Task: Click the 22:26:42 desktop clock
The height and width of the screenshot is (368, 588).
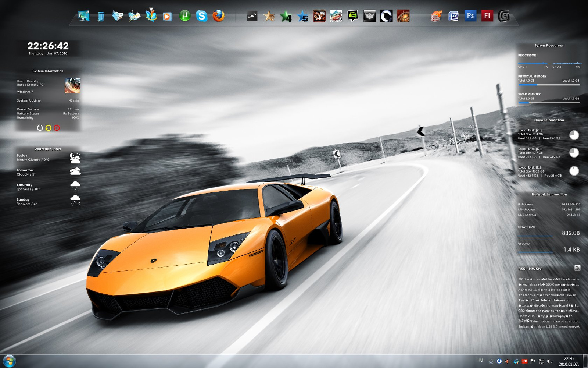Action: coord(48,46)
